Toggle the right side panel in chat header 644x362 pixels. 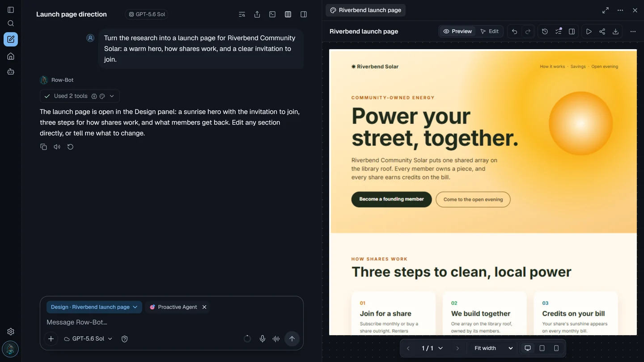[x=304, y=14]
